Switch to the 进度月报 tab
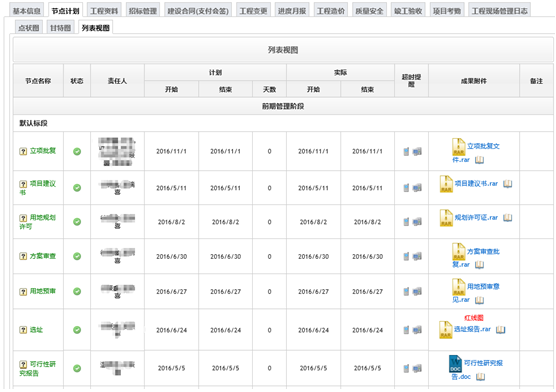556x392 pixels. [x=292, y=11]
